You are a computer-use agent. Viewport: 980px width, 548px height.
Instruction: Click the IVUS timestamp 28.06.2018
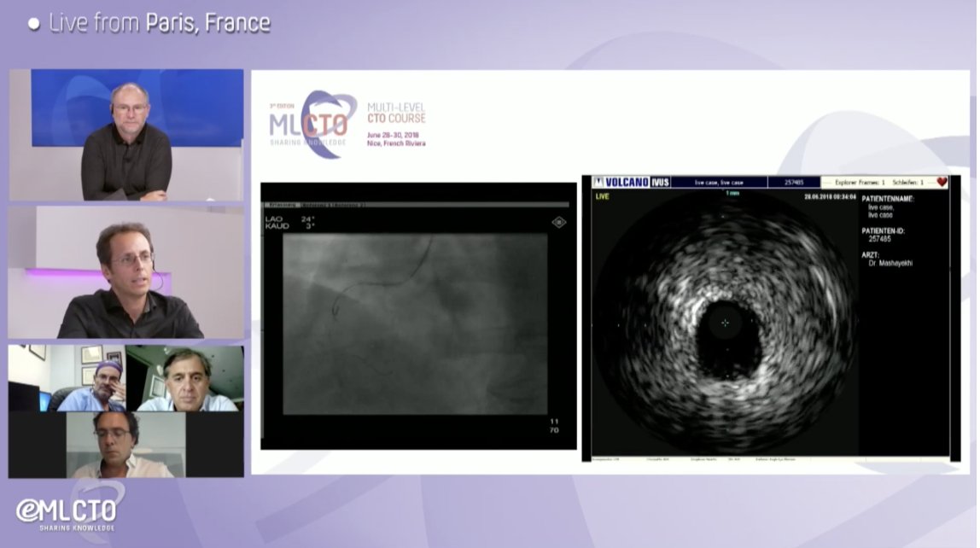coord(830,197)
